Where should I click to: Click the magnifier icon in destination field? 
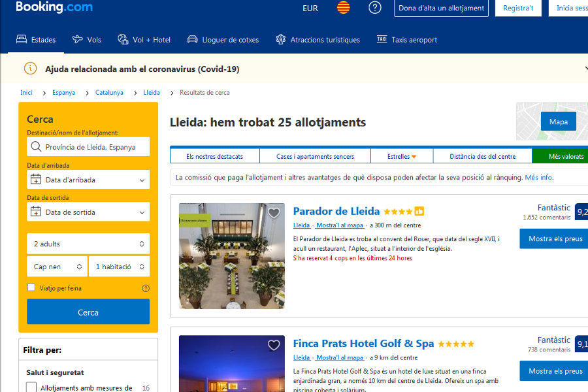click(36, 146)
